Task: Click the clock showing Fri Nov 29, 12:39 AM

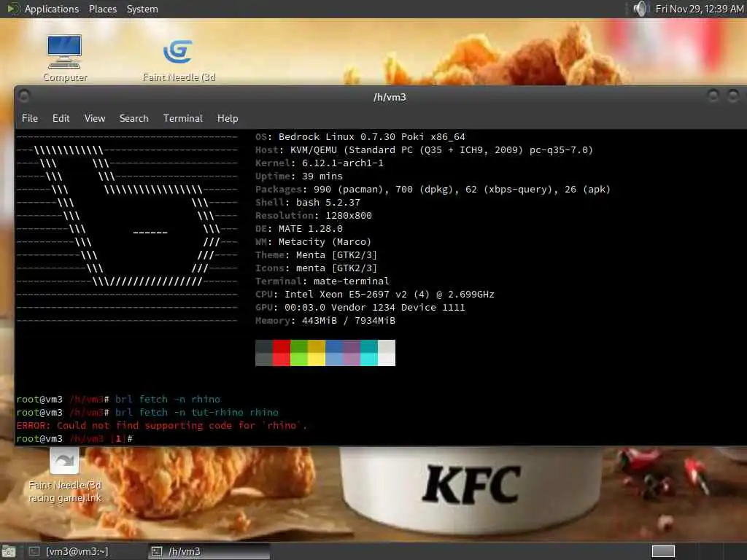Action: pos(699,9)
